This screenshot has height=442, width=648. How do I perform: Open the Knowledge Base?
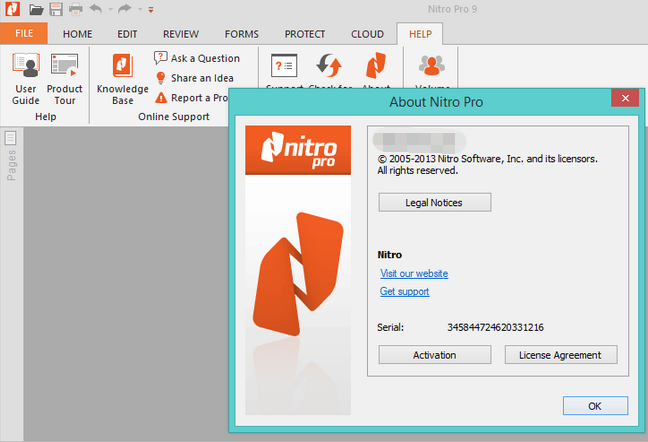click(122, 78)
